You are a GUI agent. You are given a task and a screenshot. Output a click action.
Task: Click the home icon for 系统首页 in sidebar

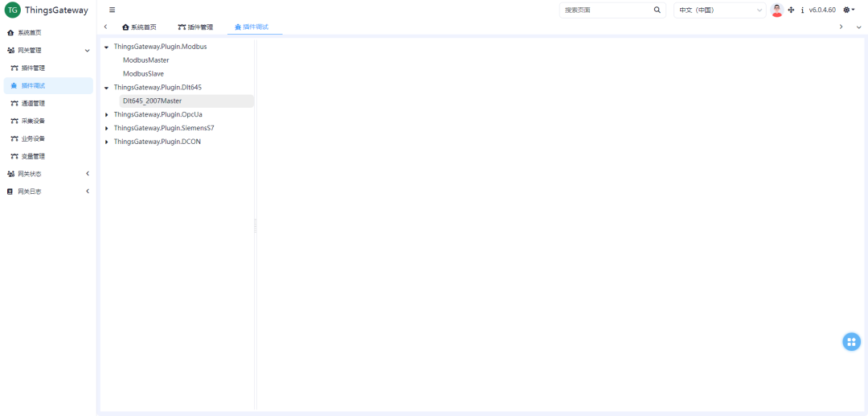click(x=10, y=33)
